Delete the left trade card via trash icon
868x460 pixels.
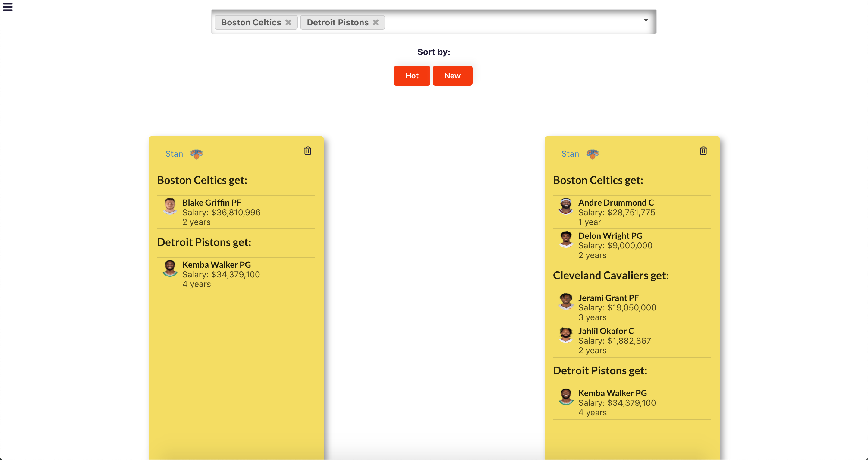307,151
